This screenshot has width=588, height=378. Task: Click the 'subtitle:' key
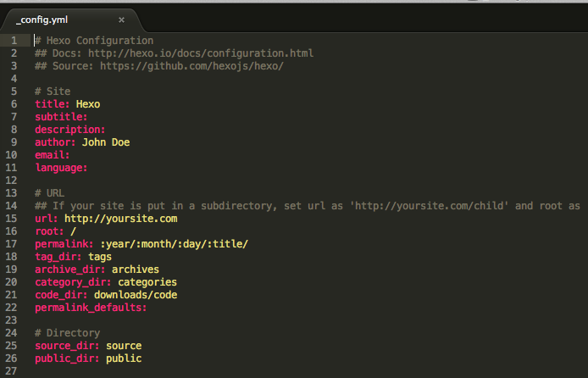click(61, 117)
